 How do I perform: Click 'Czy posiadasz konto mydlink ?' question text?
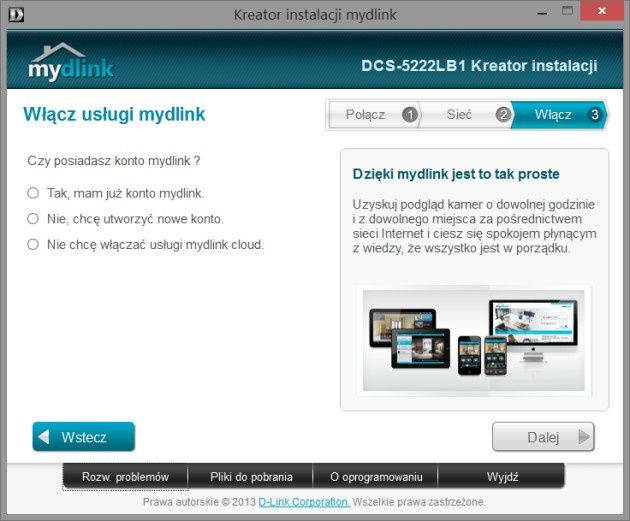pos(114,161)
